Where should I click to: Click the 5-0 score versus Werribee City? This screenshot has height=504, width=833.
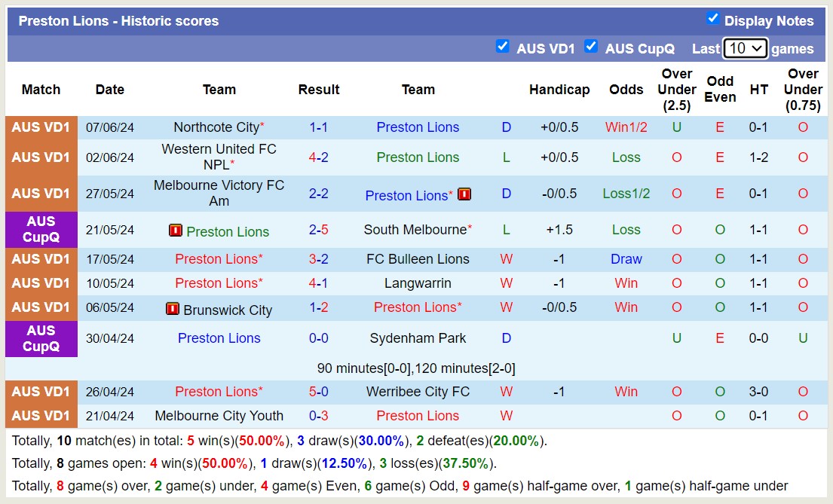[x=318, y=392]
